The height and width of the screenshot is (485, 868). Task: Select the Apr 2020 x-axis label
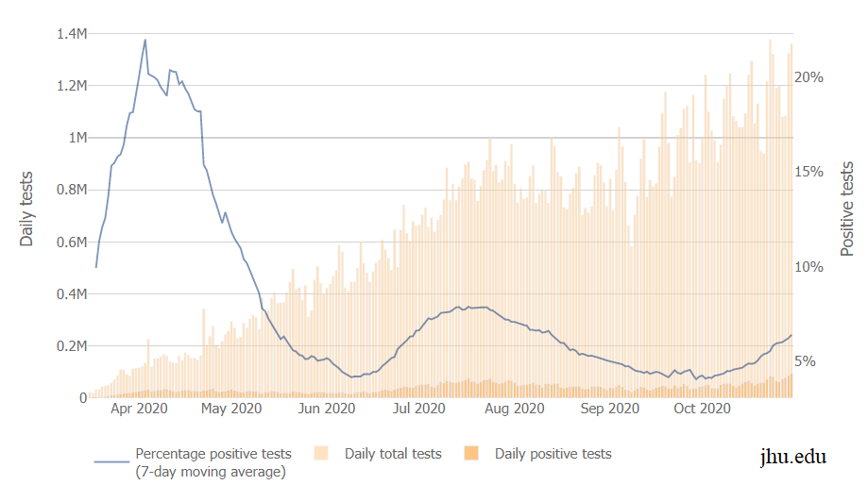pyautogui.click(x=139, y=409)
